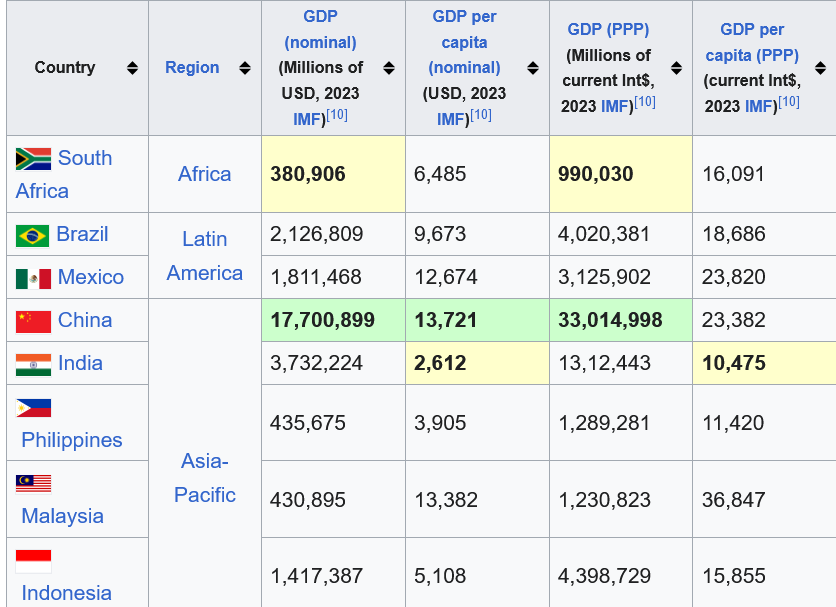Click India PPP per capita 10,475
Screen dimensions: 836x607
[734, 363]
